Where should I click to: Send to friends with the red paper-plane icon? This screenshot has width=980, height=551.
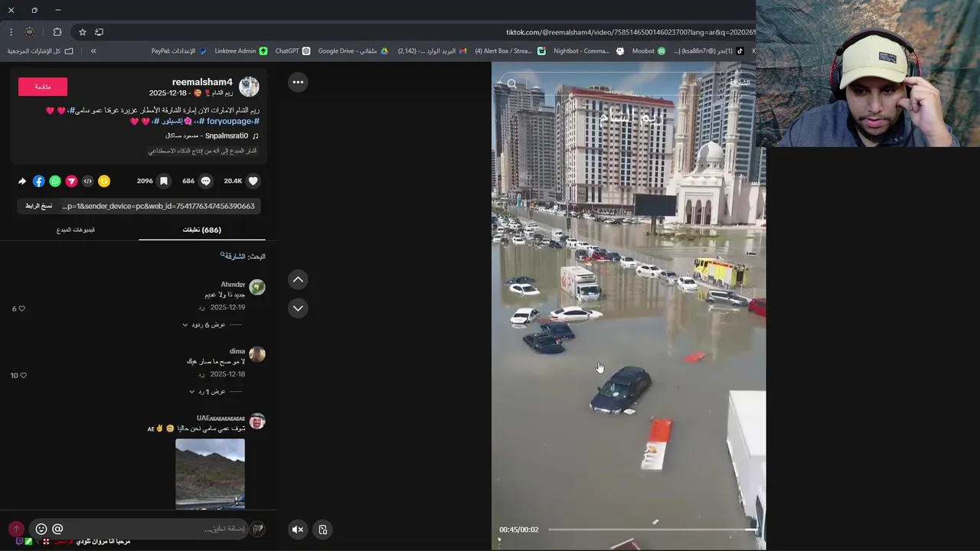click(x=71, y=181)
